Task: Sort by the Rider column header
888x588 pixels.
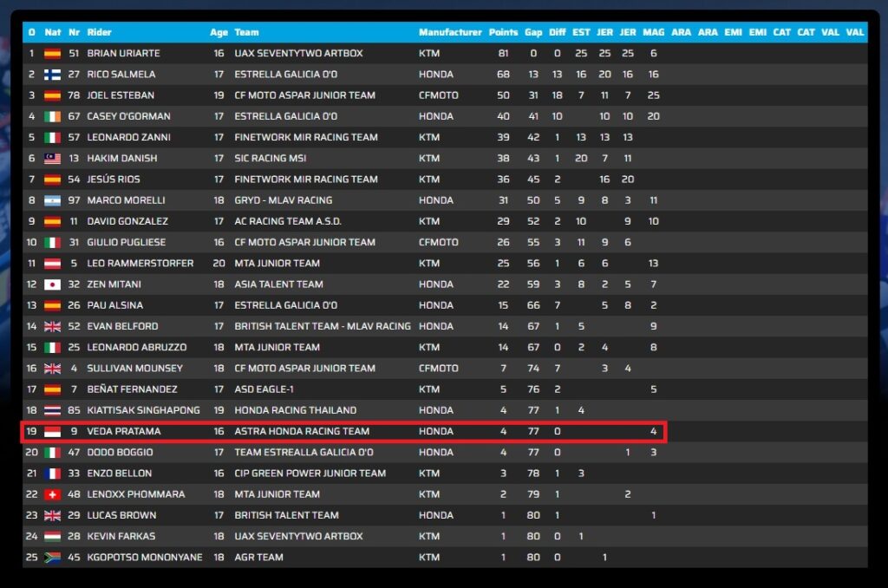Action: pos(99,32)
